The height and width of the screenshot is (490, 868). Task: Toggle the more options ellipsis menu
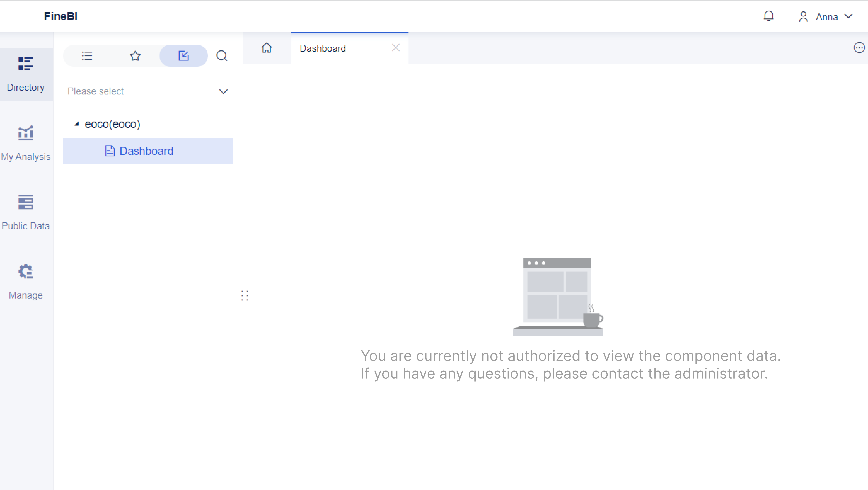(x=859, y=48)
